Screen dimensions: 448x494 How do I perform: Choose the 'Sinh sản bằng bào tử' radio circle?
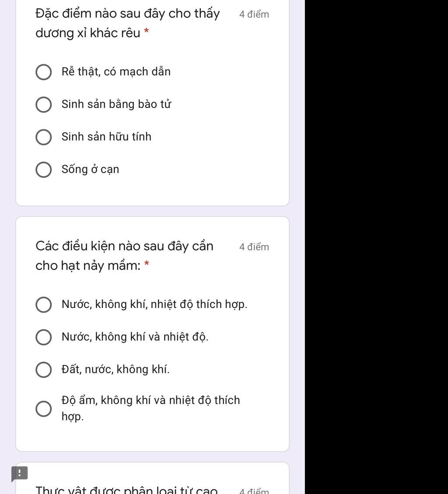pyautogui.click(x=43, y=105)
